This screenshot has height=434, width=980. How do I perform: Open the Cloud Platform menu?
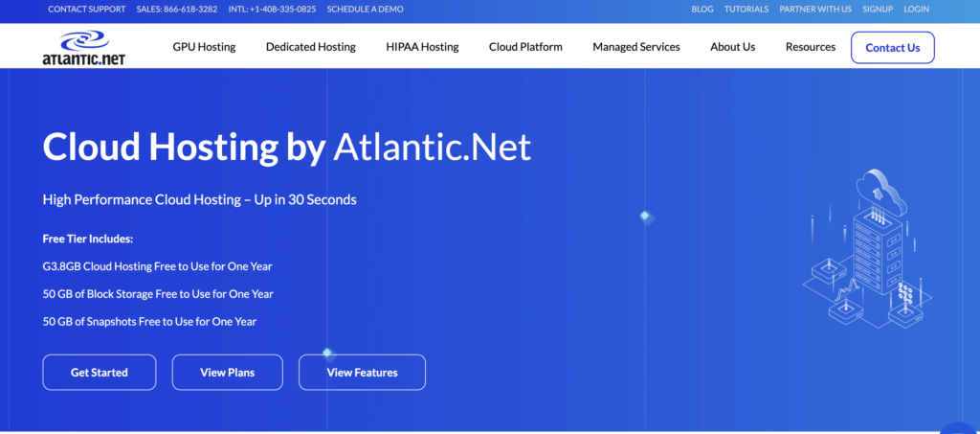[x=525, y=47]
